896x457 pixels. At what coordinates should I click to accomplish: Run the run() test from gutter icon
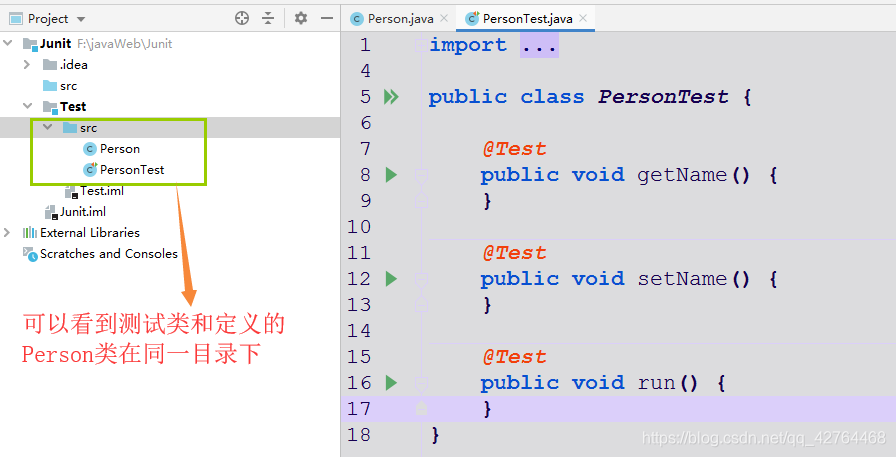tap(391, 383)
